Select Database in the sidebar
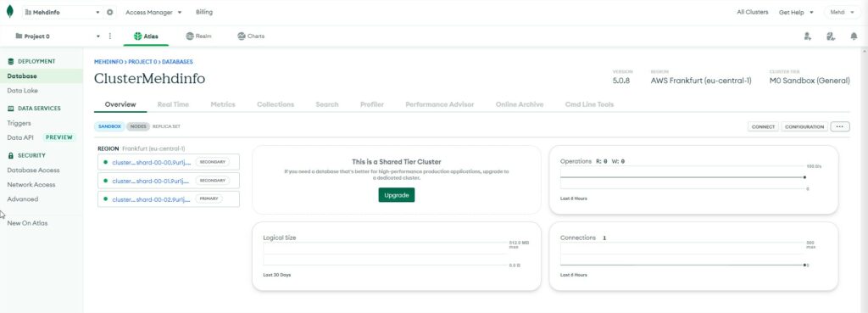This screenshot has width=868, height=313. (x=42, y=75)
